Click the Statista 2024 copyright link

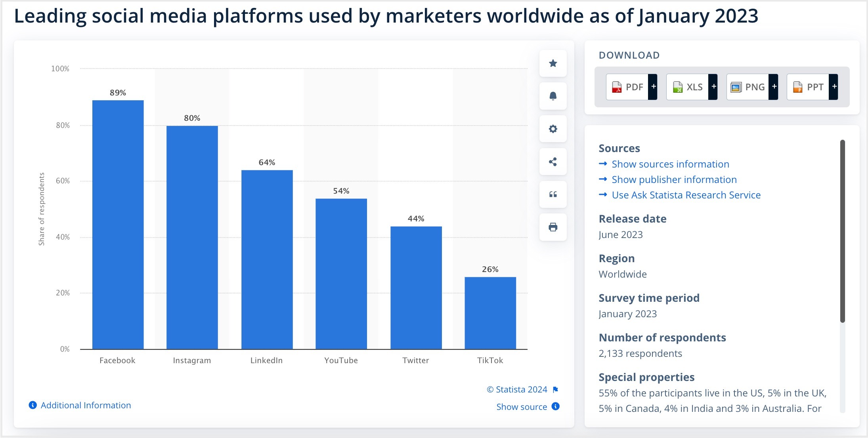click(517, 389)
